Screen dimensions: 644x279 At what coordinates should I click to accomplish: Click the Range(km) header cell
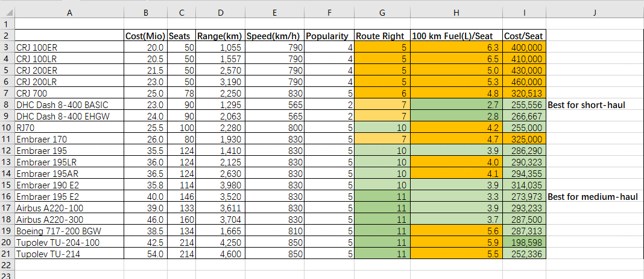[x=221, y=36]
